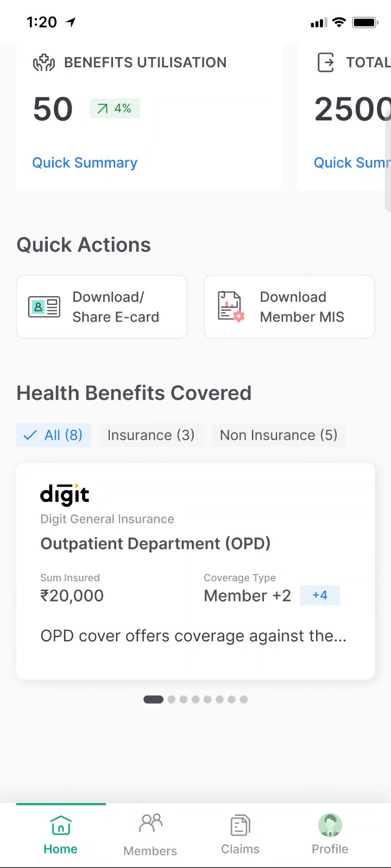
Task: Expand the truncated OPD cover description
Action: click(x=193, y=636)
